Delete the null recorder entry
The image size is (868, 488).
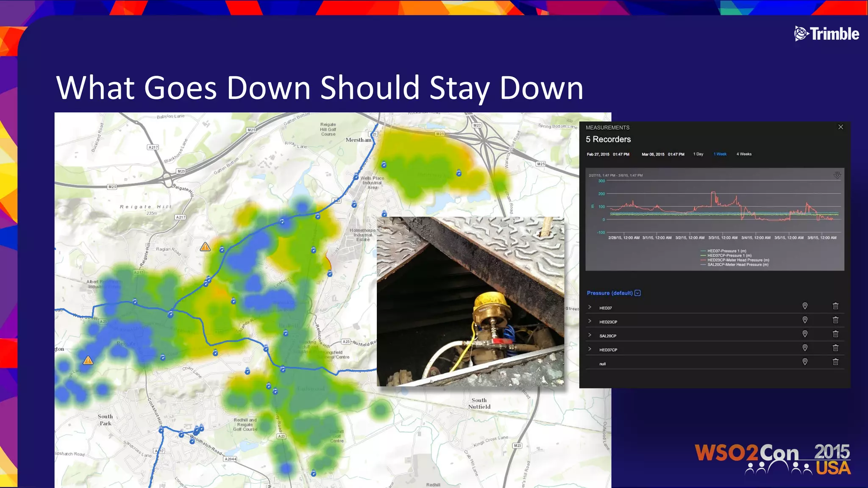tap(835, 362)
